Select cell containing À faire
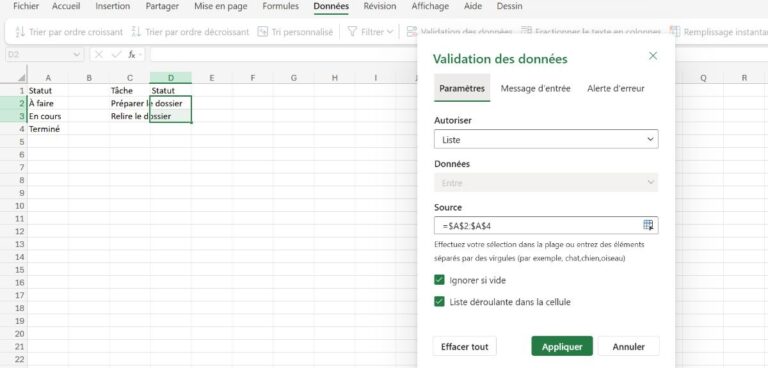This screenshot has height=368, width=768. click(48, 103)
